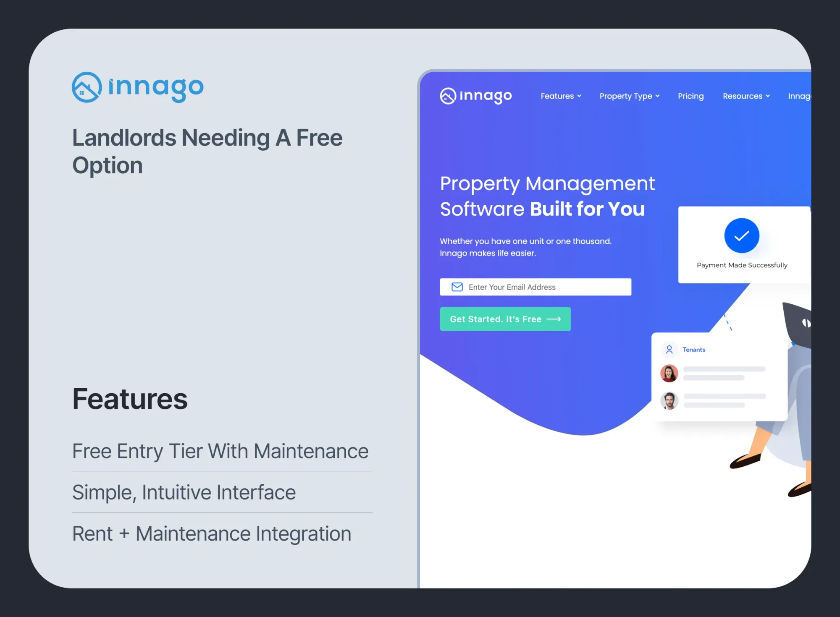Click the partially visible Innago nav item

coord(799,96)
